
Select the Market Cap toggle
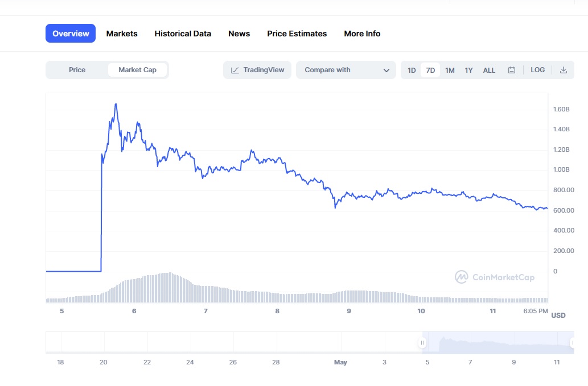point(137,69)
